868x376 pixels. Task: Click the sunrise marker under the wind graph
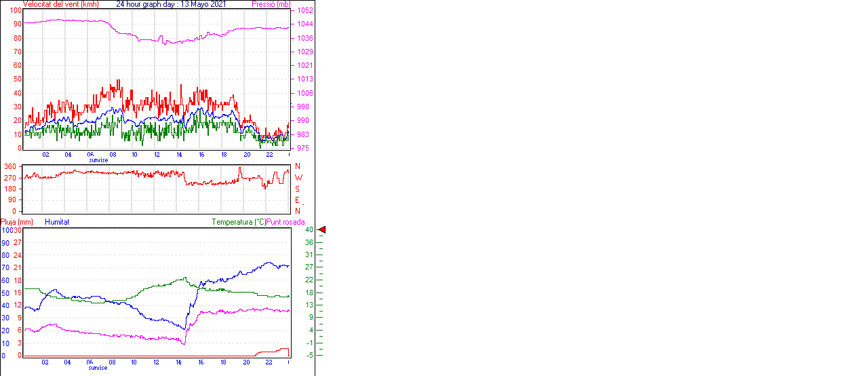point(98,160)
